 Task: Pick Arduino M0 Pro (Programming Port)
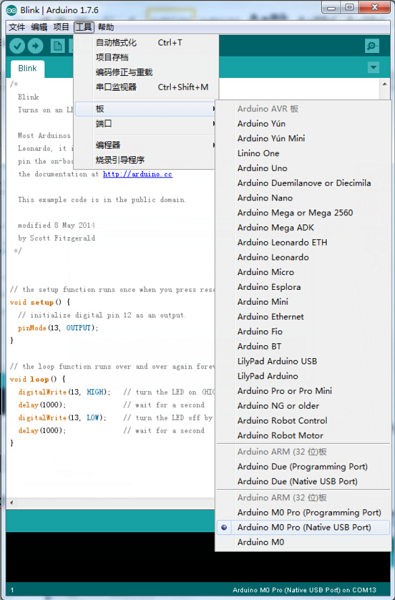pos(303,512)
